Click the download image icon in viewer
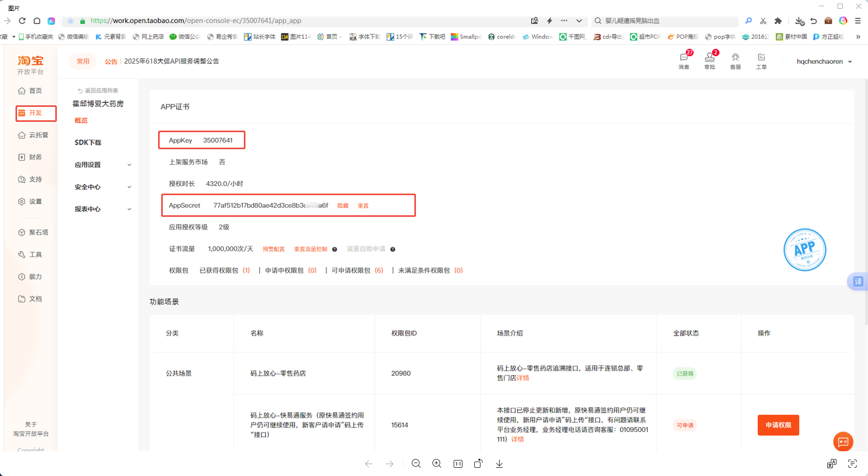The image size is (868, 476). tap(500, 464)
